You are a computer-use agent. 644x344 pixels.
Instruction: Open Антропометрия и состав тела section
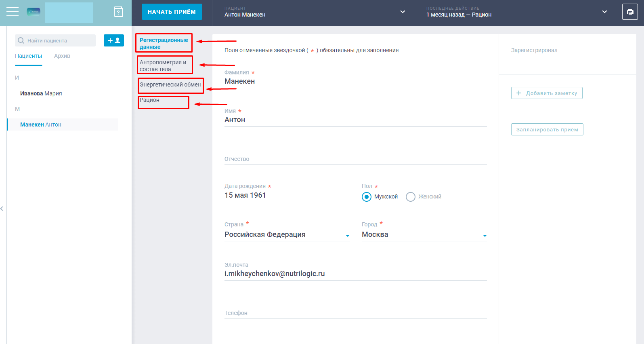point(163,65)
